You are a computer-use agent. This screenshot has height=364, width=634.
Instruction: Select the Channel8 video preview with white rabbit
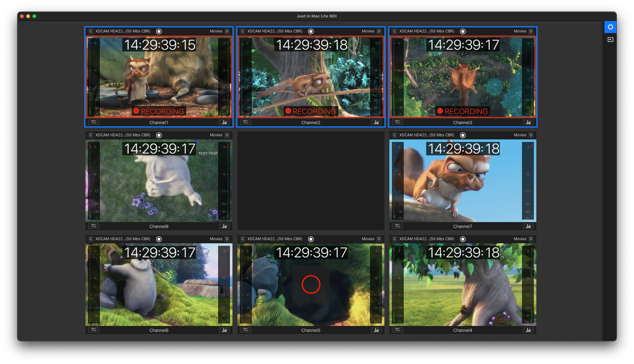coord(159,181)
